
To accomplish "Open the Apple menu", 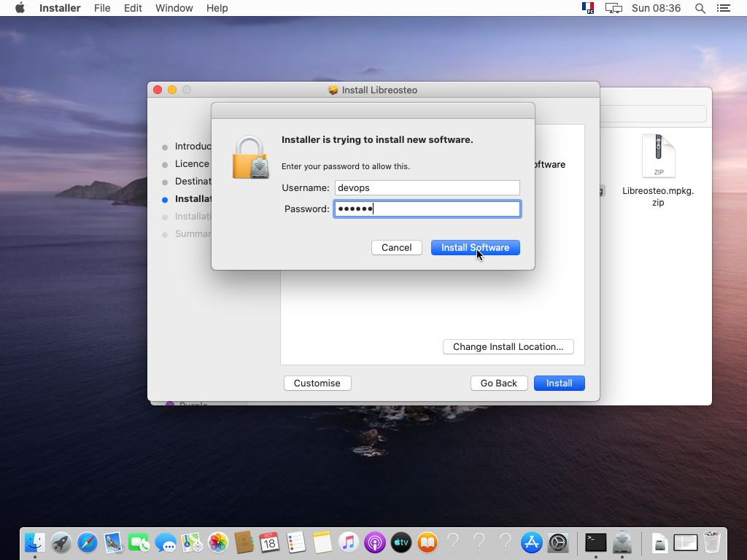I will (20, 8).
